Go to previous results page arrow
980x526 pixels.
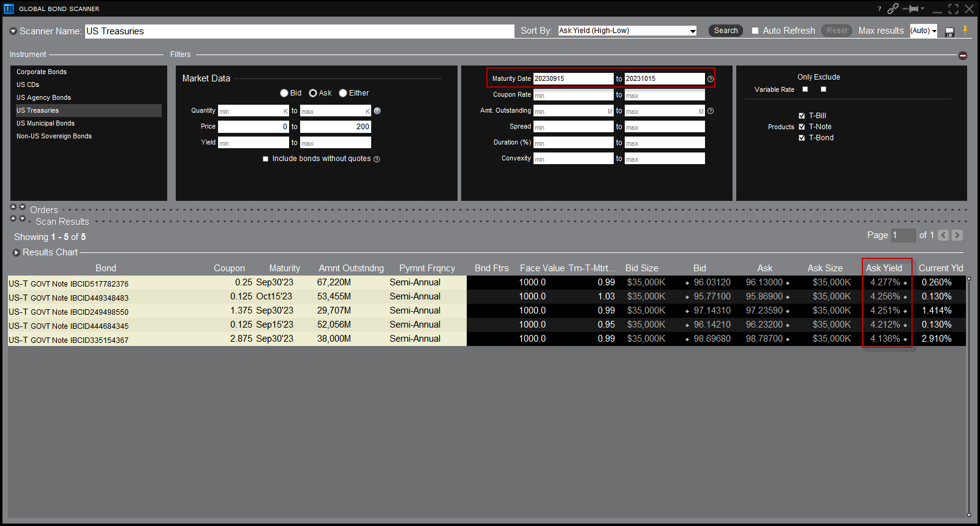(x=944, y=235)
